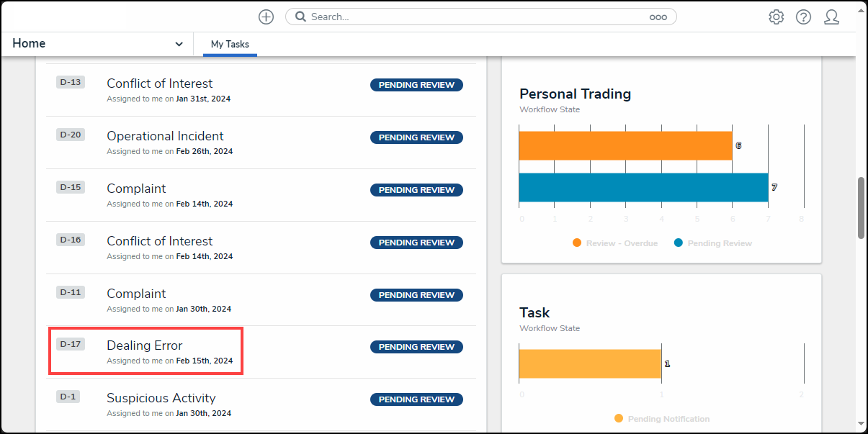Screen dimensions: 868x434
Task: Type in the Search input field
Action: click(475, 17)
